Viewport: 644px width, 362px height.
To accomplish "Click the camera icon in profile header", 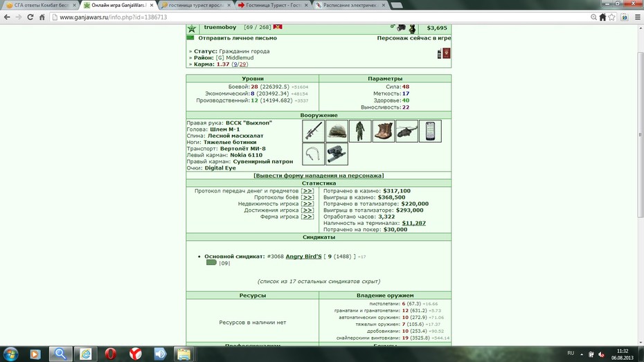I will 401,28.
